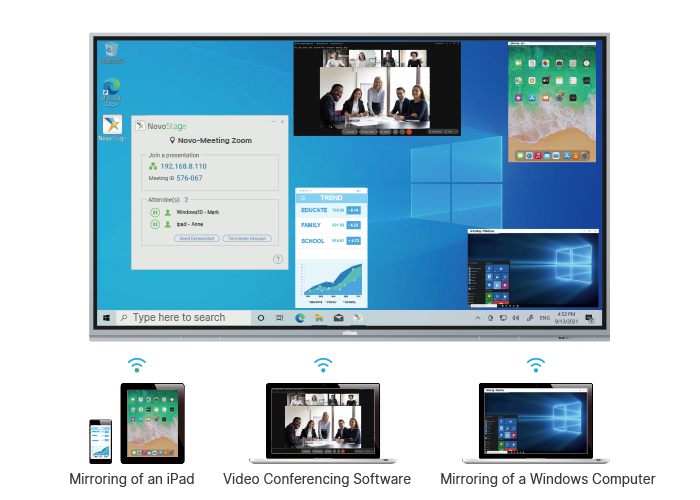Pause mirroring for Windows10 - Mark
700x500 pixels.
pyautogui.click(x=155, y=213)
